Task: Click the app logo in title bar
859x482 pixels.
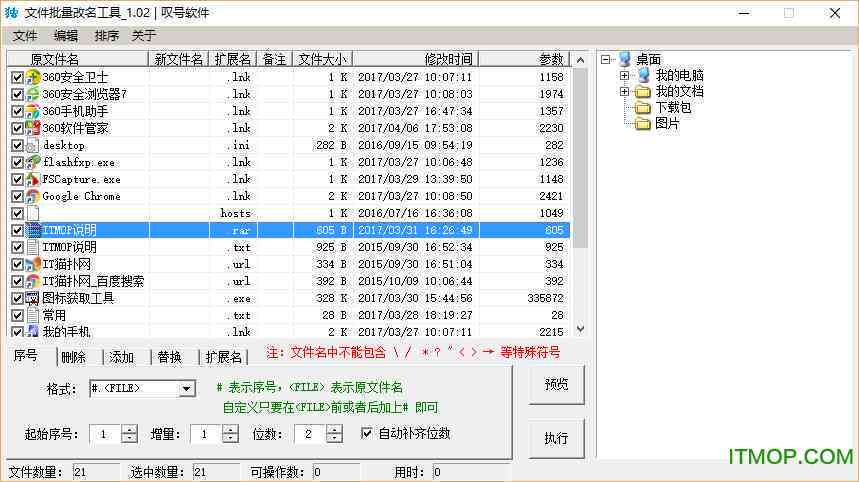Action: point(11,13)
